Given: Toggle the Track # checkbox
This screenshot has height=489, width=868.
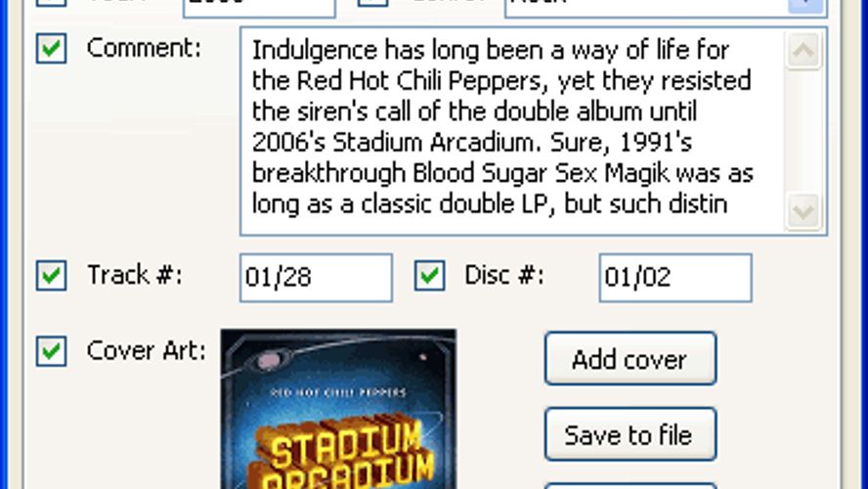Looking at the screenshot, I should coord(52,276).
